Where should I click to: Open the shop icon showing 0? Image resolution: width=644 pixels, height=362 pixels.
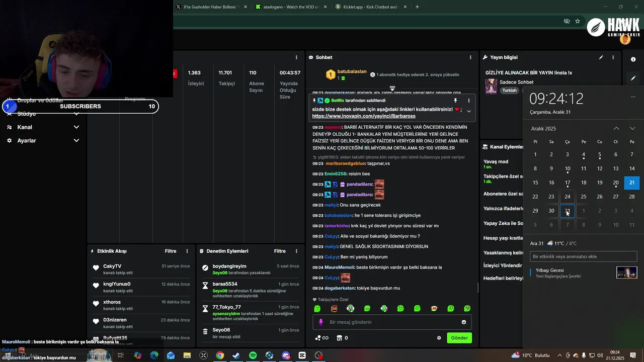(342, 338)
